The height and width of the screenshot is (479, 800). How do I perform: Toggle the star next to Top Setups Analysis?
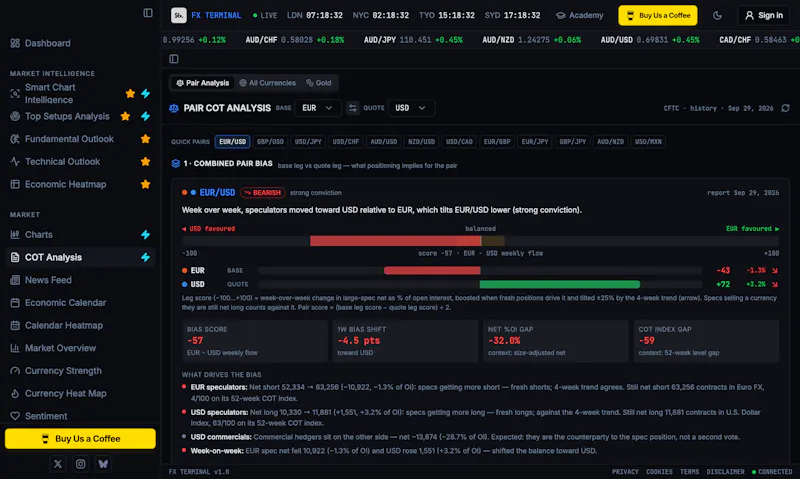coord(125,116)
